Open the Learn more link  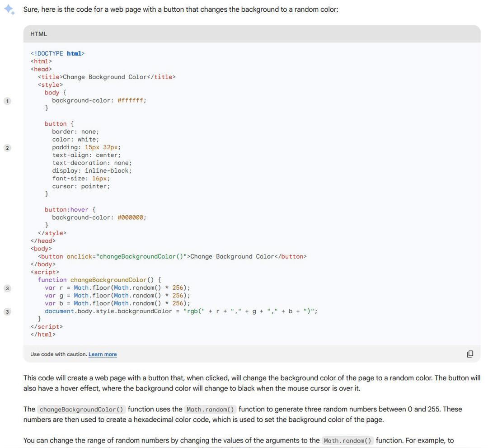(x=103, y=354)
